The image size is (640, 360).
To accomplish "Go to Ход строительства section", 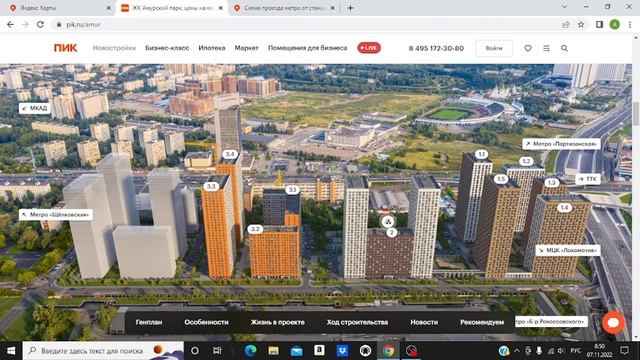I will 357,322.
